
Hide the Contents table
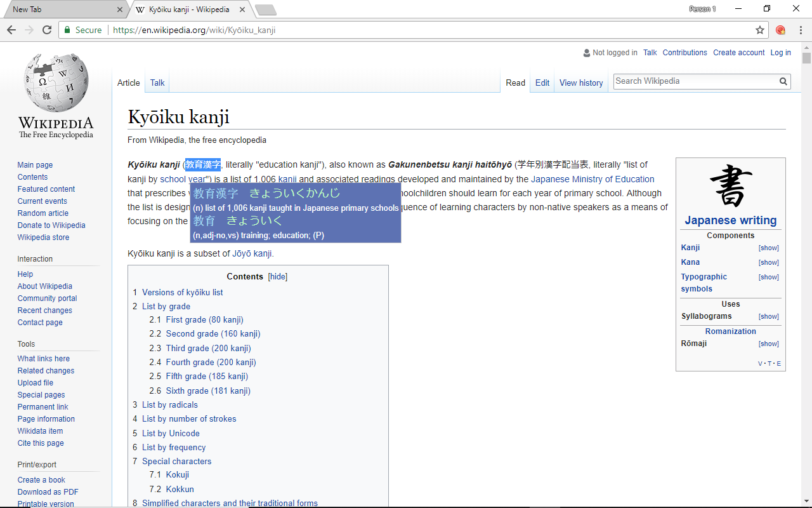point(278,277)
